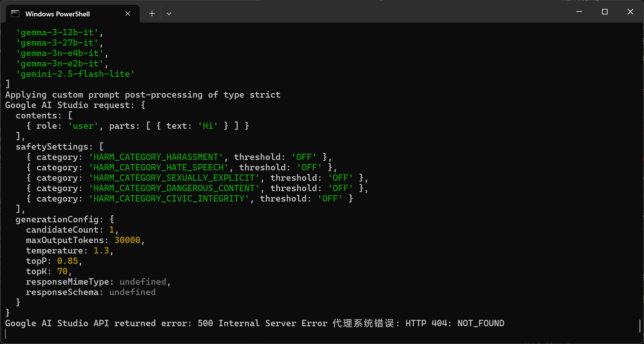Close the terminal window
This screenshot has width=644, height=344.
tap(630, 12)
